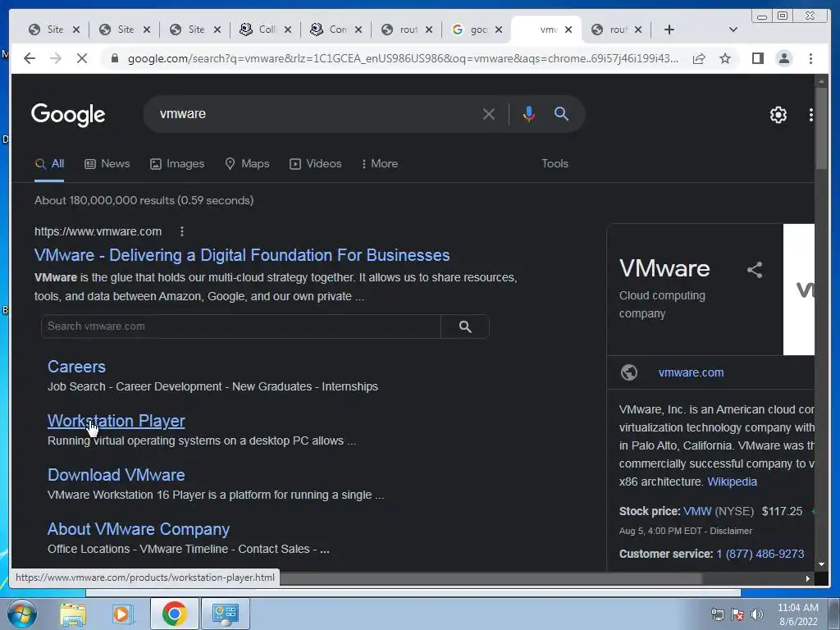840x630 pixels.
Task: Switch to the Images results tab
Action: [x=177, y=163]
